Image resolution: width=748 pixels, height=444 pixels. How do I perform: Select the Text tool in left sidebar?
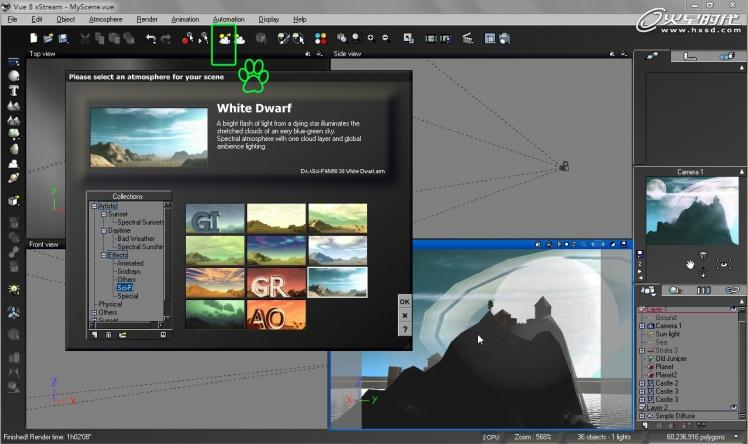(x=14, y=90)
